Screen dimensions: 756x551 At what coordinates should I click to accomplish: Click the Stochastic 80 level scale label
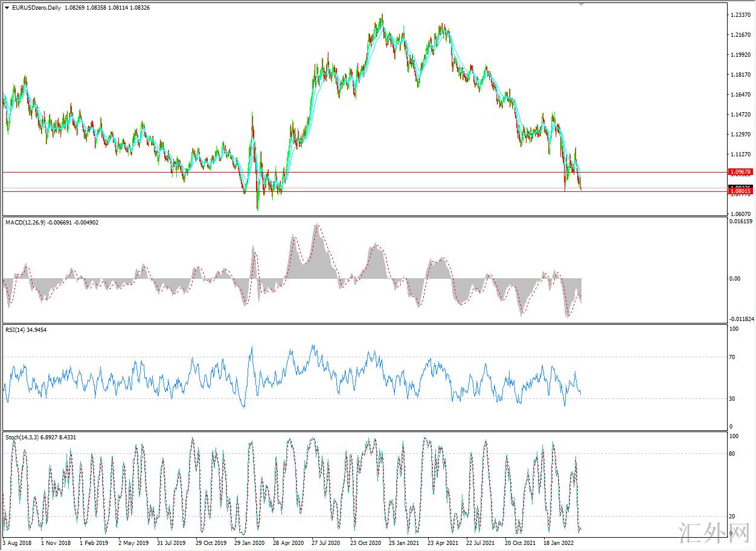[x=732, y=454]
